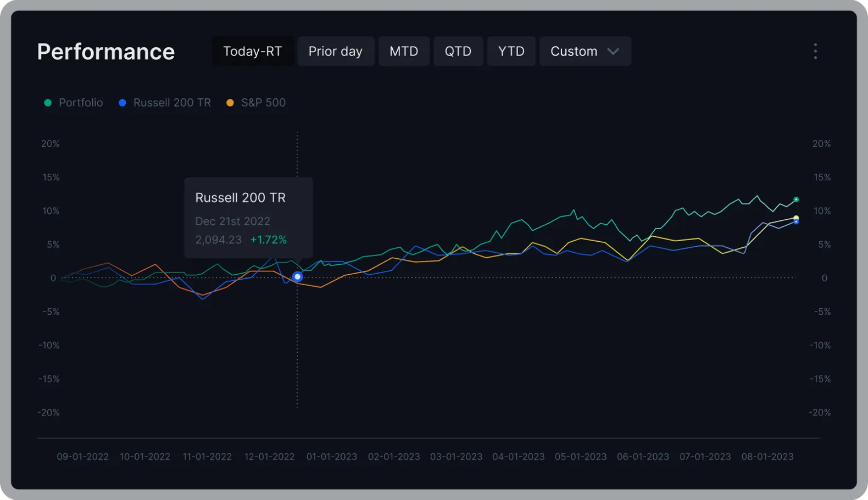
Task: Click the left axis -10% label
Action: tap(49, 346)
